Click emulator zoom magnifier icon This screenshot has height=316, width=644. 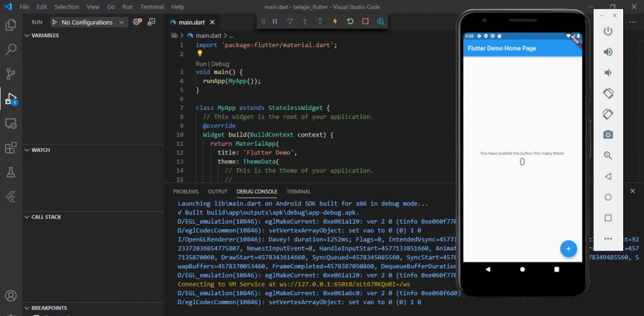point(608,156)
